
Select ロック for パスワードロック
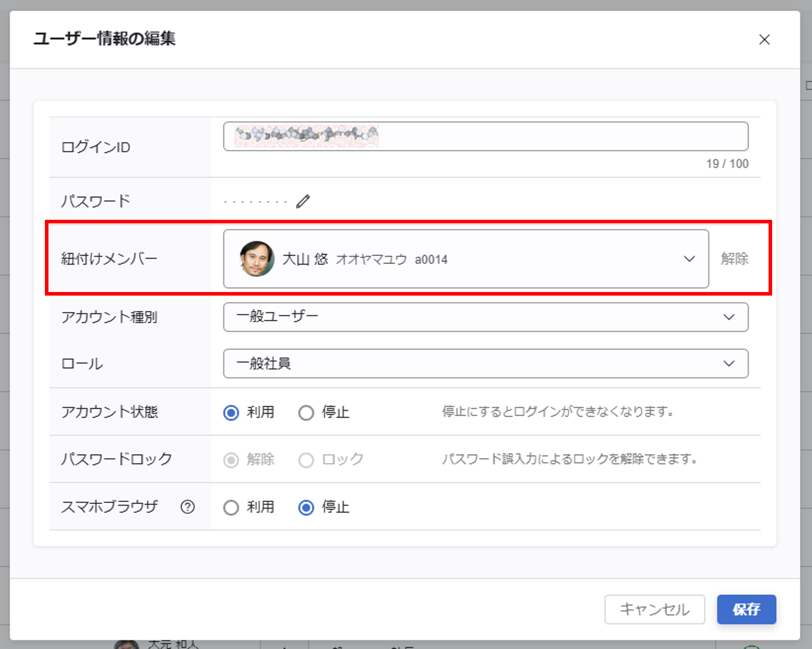(x=306, y=460)
